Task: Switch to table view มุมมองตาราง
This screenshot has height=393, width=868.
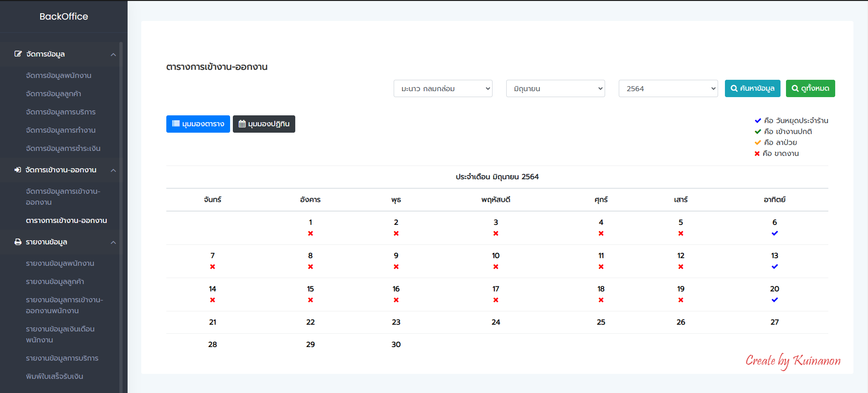Action: click(x=198, y=124)
